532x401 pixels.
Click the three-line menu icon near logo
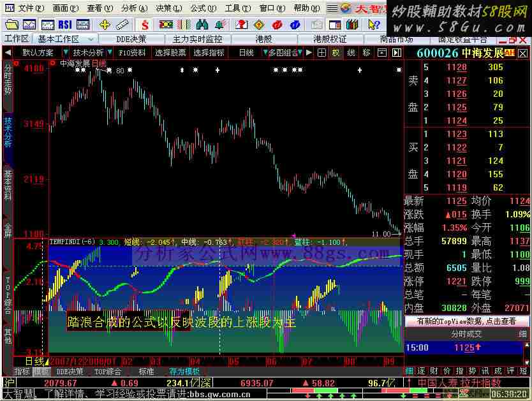click(332, 8)
